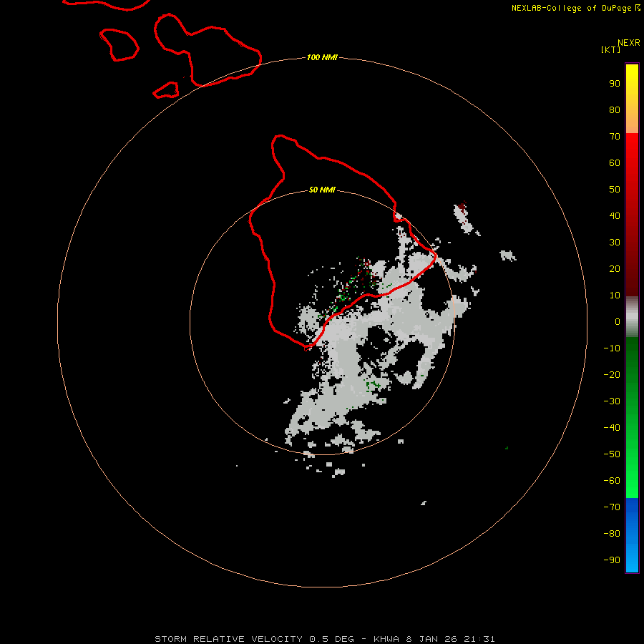
Task: Click the 90 value on the velocity scale
Action: pos(615,84)
